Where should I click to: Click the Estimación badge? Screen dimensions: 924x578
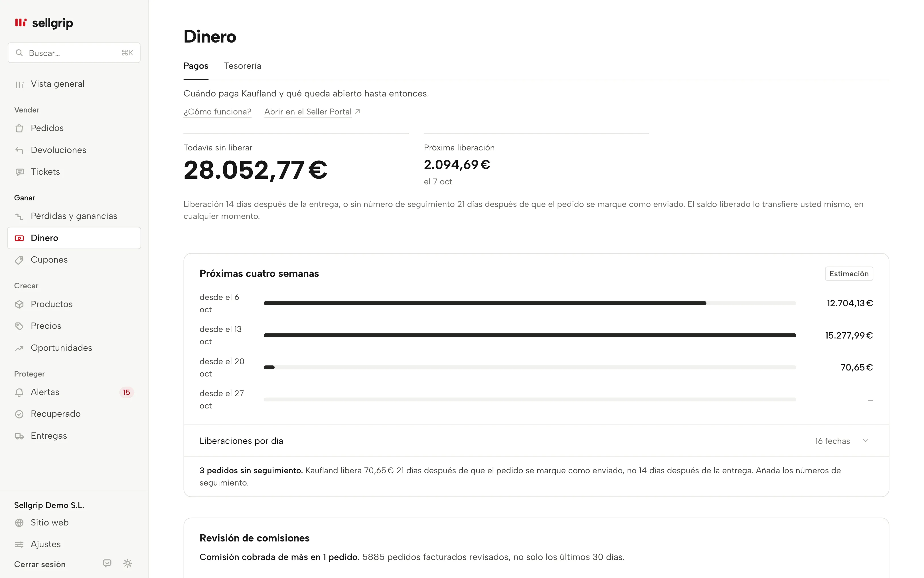tap(849, 274)
